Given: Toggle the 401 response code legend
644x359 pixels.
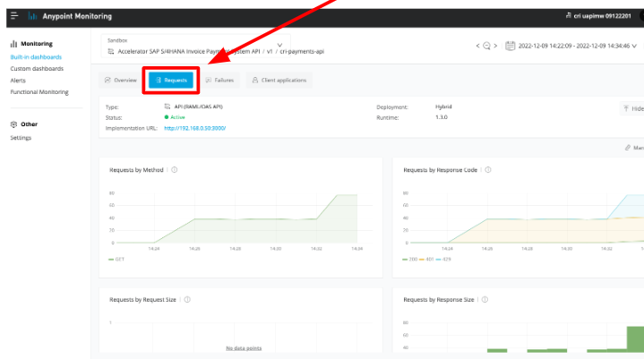Looking at the screenshot, I should 426,260.
